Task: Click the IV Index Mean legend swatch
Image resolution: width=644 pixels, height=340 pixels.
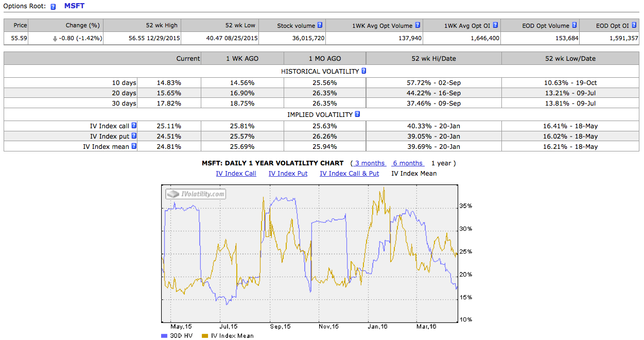Action: pos(205,335)
